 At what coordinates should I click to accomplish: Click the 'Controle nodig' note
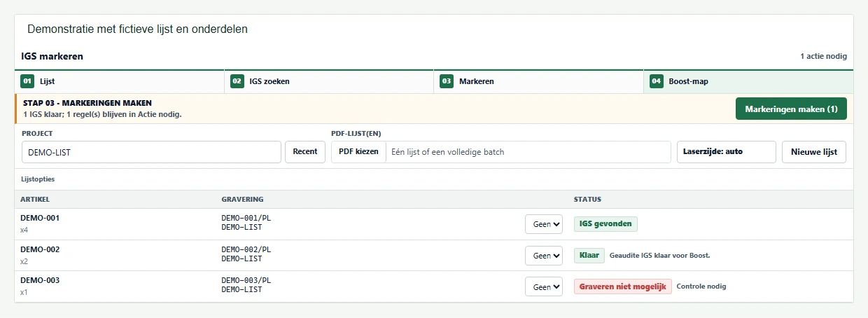tap(701, 286)
